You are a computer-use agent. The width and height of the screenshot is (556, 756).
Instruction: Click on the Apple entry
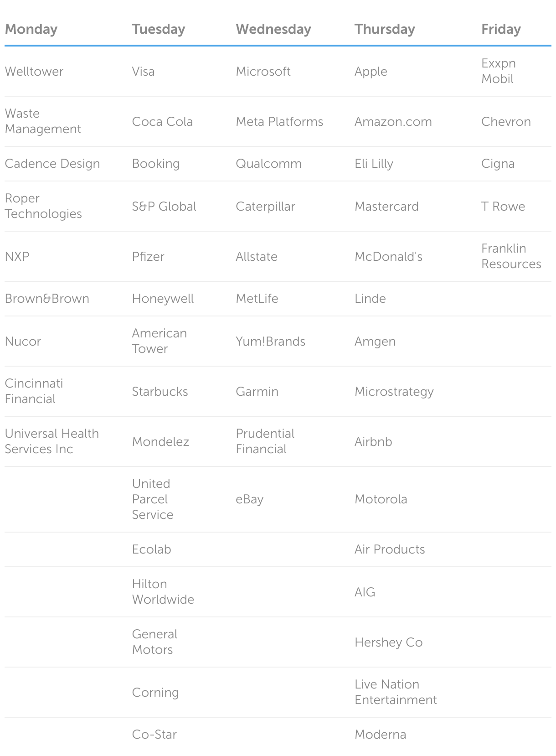pos(371,72)
